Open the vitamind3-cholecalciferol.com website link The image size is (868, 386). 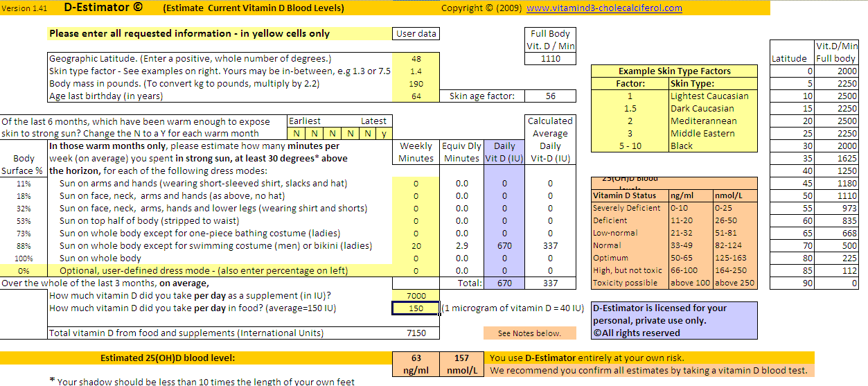click(604, 8)
